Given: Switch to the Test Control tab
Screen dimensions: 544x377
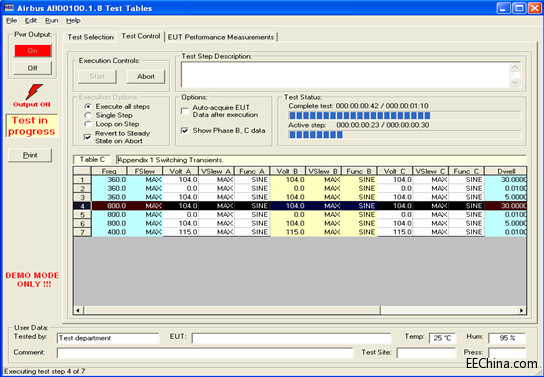Looking at the screenshot, I should coord(141,36).
